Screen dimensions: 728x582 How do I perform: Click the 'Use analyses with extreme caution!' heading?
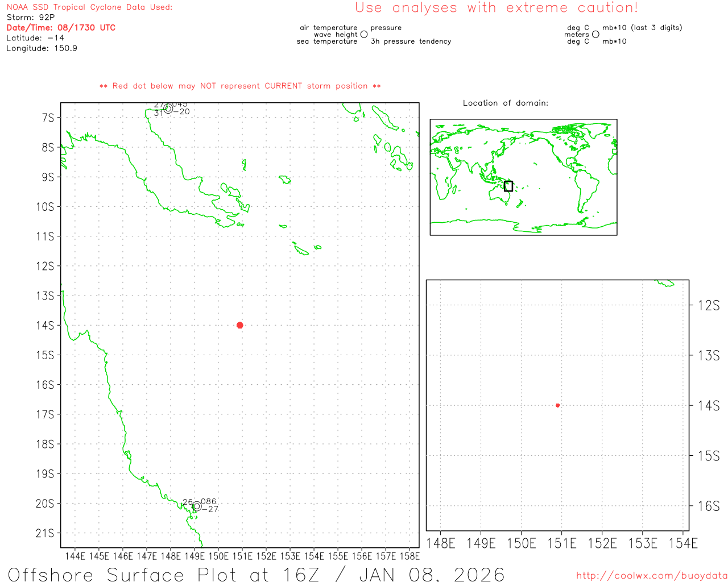[x=496, y=8]
